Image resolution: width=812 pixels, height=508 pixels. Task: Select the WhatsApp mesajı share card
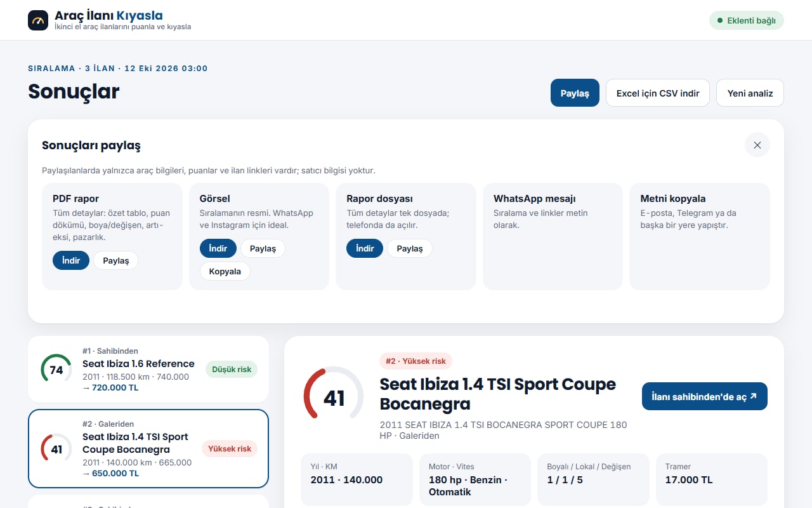point(553,236)
